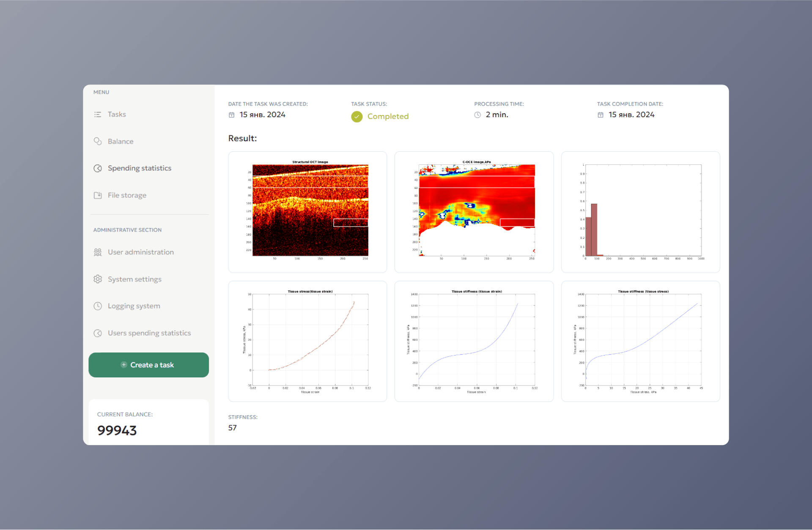Click the Completed status label

[388, 117]
